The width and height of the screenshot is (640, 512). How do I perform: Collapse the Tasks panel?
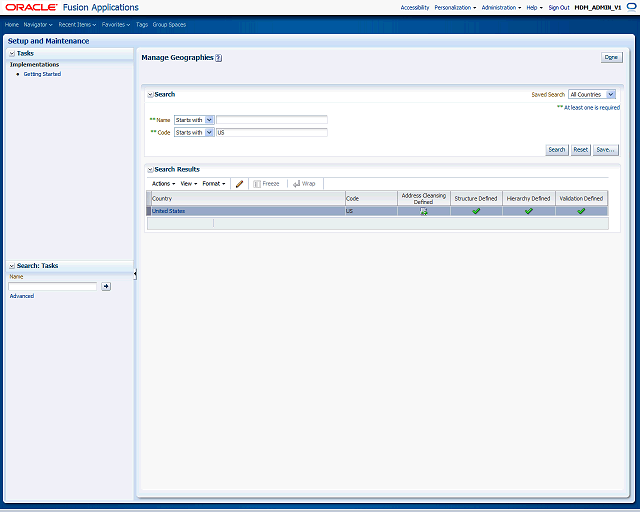12,53
